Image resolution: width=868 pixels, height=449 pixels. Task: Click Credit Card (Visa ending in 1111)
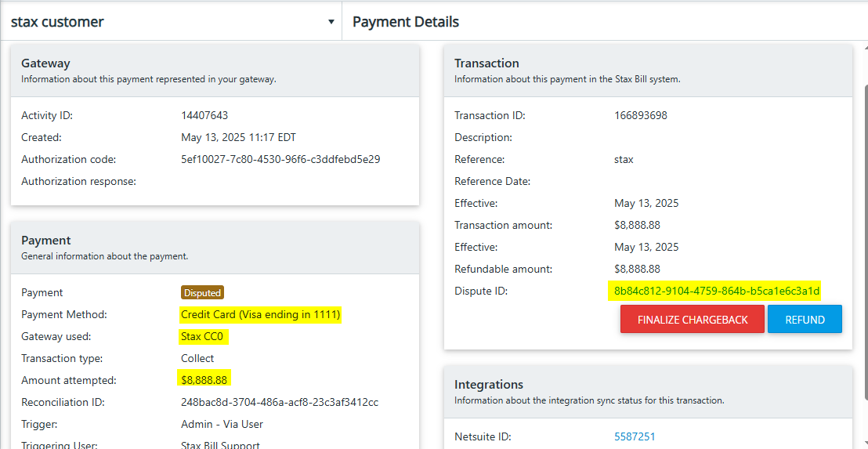point(260,314)
